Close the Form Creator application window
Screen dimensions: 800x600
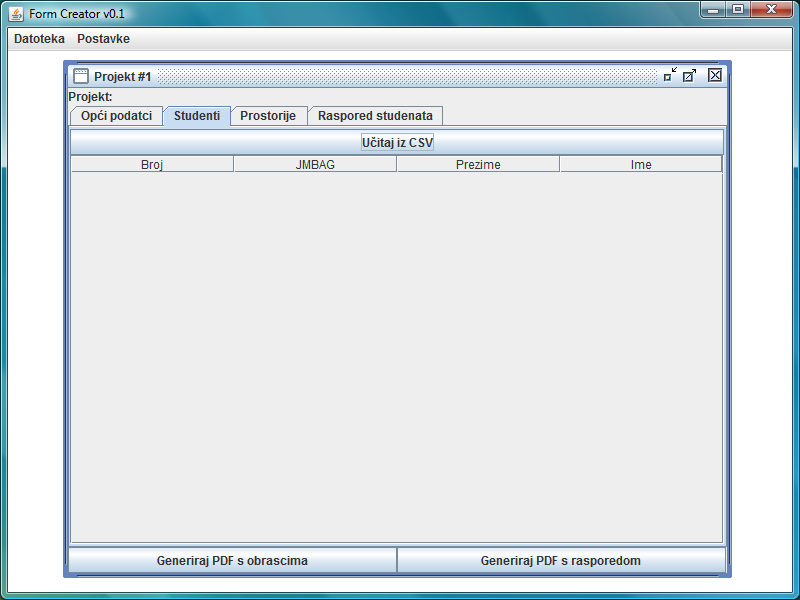click(771, 10)
